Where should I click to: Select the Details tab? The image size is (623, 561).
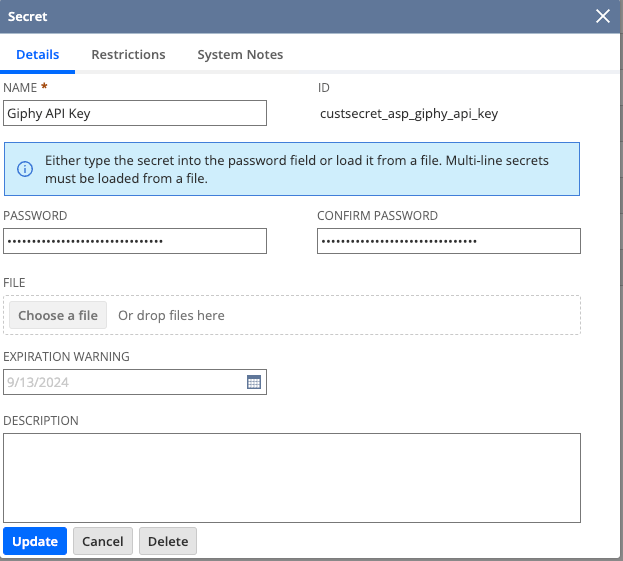[x=37, y=55]
